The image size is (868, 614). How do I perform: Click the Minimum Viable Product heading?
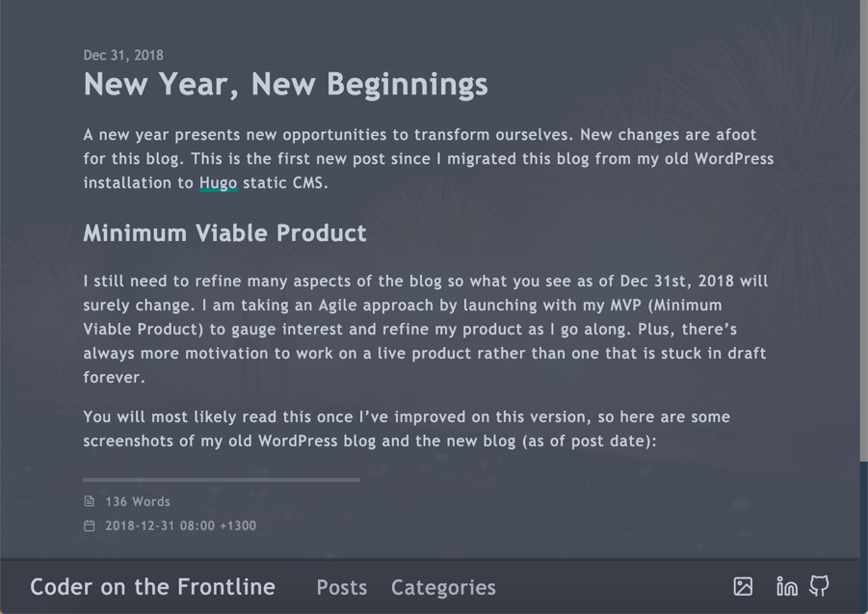pos(224,233)
